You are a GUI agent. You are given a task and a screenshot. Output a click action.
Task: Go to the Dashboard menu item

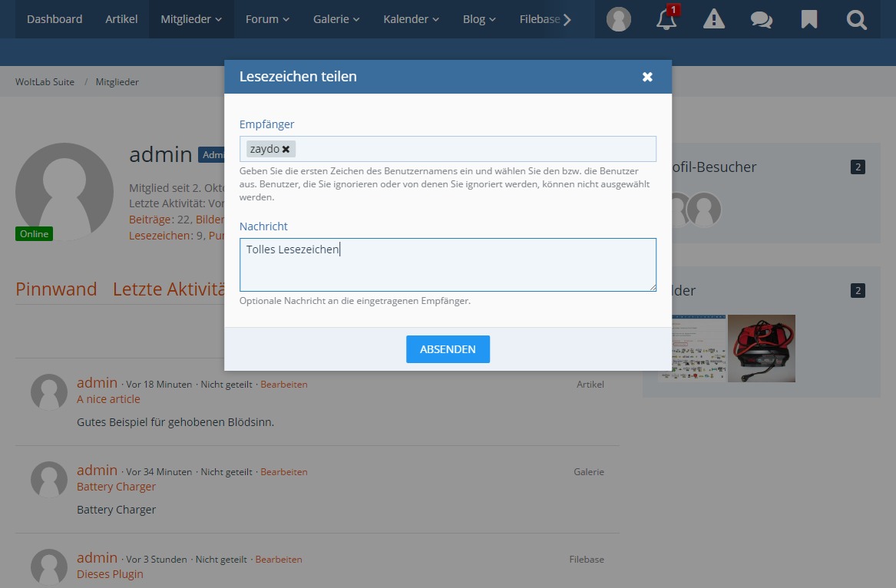[55, 19]
